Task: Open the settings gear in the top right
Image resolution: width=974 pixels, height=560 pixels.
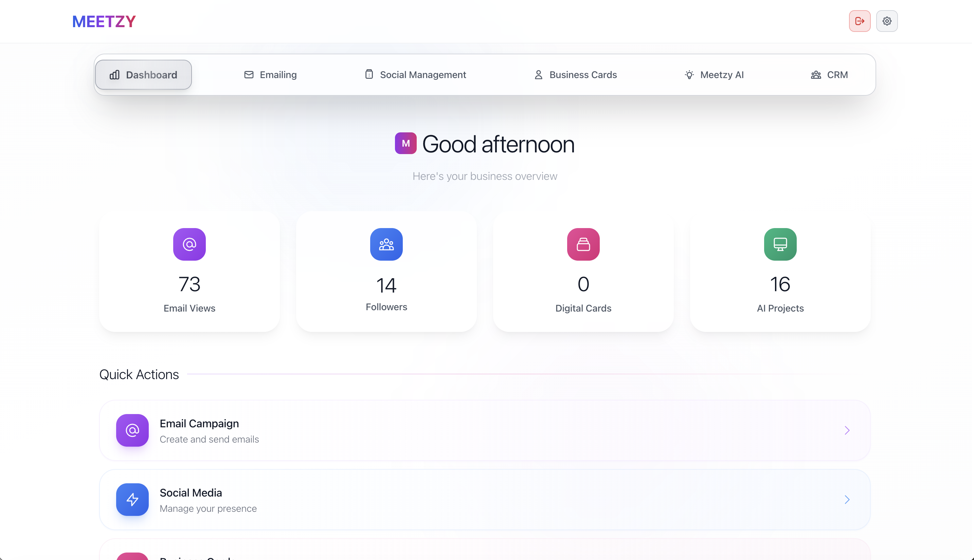Action: (x=887, y=21)
